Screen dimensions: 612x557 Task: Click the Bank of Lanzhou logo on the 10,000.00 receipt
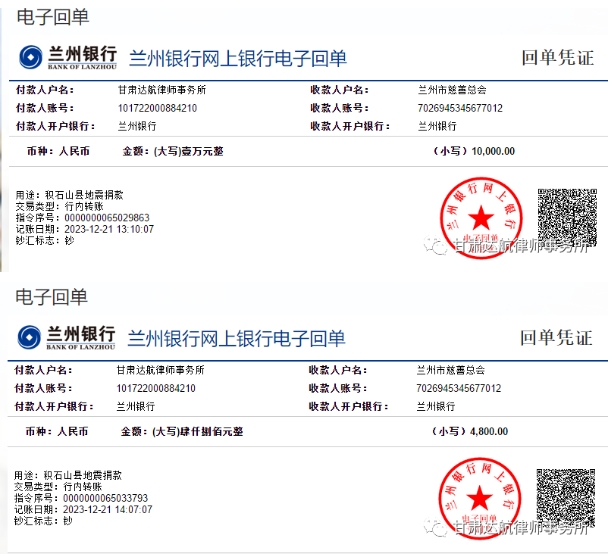(68, 57)
